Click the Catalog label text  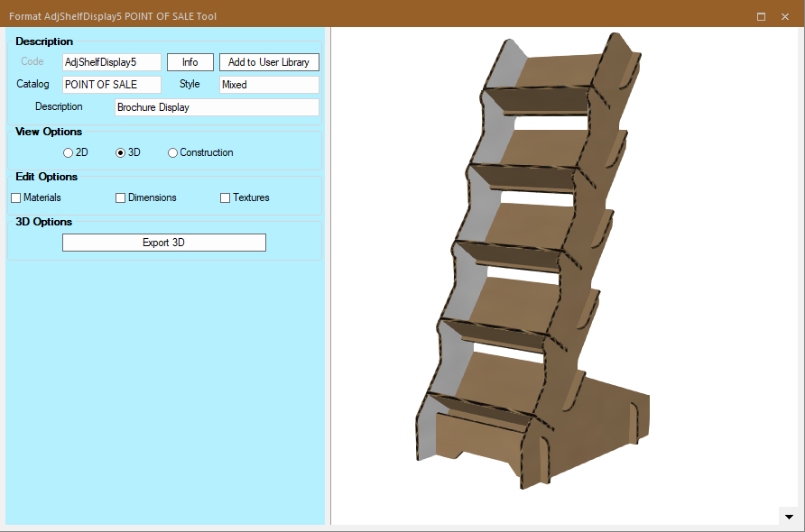[x=32, y=84]
